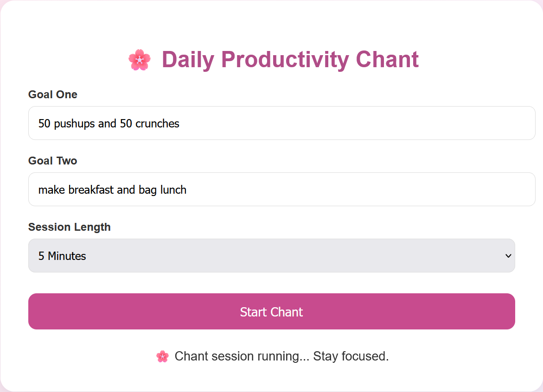543x392 pixels.
Task: Select the 5 Minutes option text
Action: [62, 256]
